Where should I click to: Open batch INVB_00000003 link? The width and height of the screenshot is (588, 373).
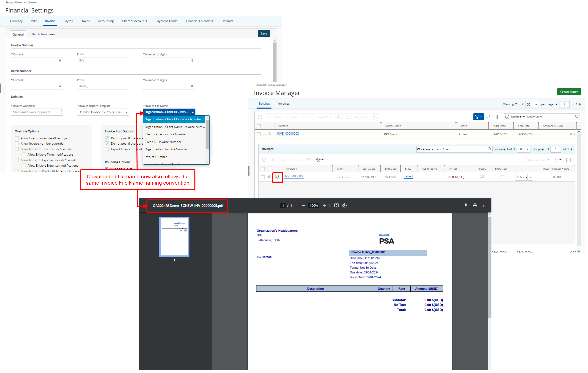click(x=288, y=134)
